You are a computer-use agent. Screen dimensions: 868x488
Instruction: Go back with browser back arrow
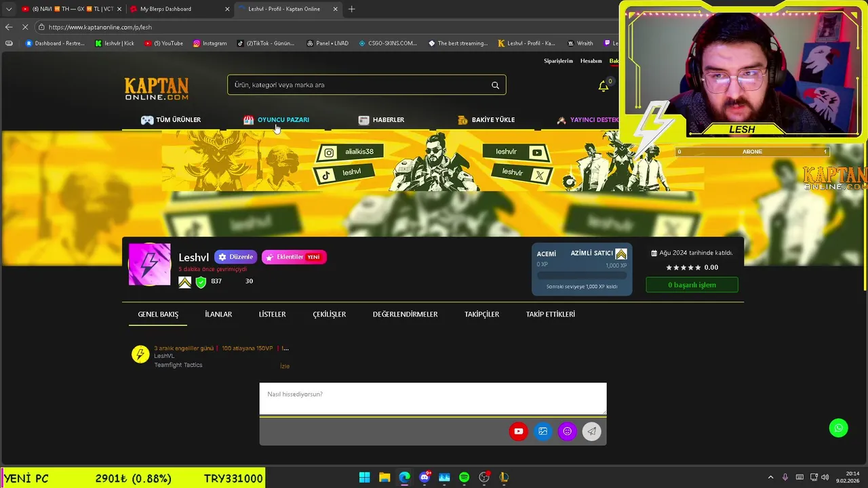[9, 27]
